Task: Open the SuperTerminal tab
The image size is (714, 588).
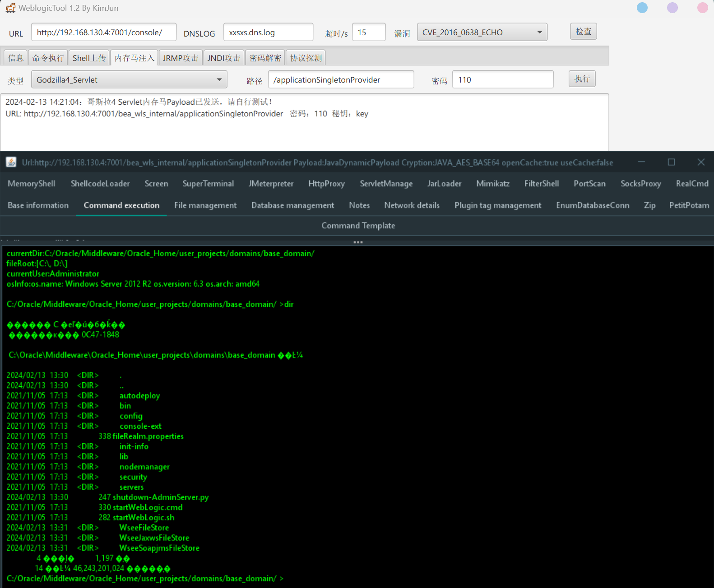Action: (208, 184)
